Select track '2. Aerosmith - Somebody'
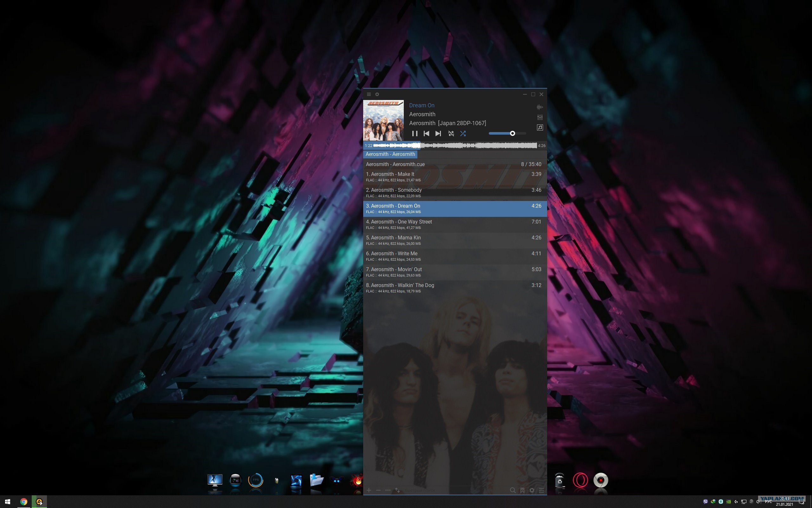 [455, 192]
